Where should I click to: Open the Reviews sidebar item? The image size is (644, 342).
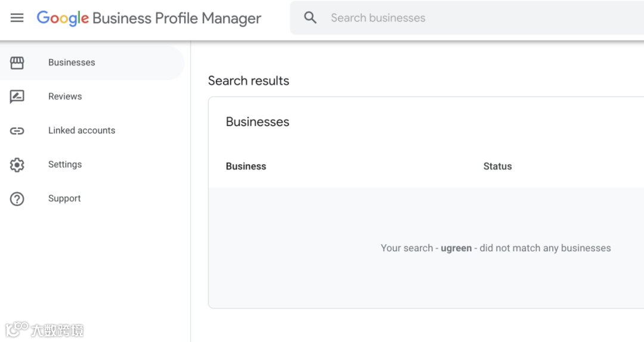65,97
